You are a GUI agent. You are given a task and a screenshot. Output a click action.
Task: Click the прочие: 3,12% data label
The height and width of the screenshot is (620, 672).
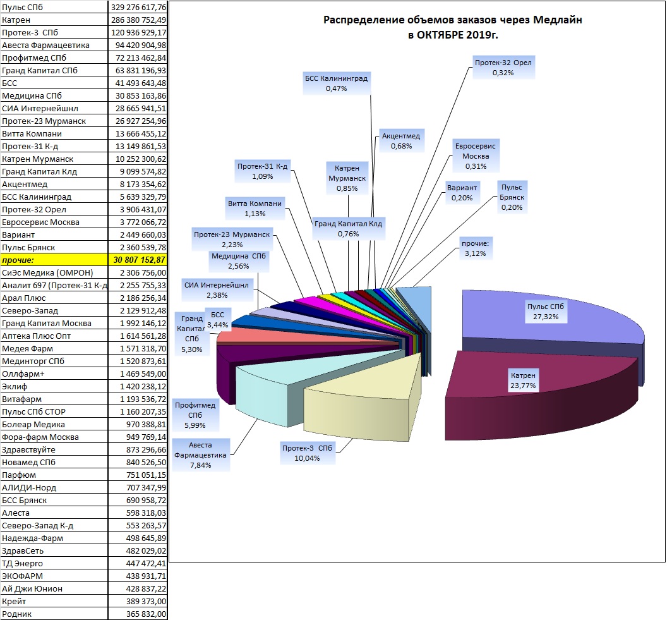click(476, 248)
